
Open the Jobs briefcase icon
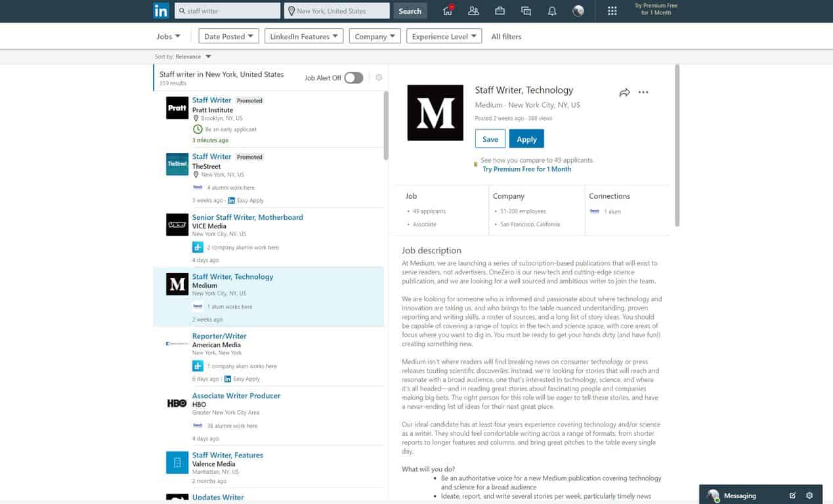pos(500,10)
